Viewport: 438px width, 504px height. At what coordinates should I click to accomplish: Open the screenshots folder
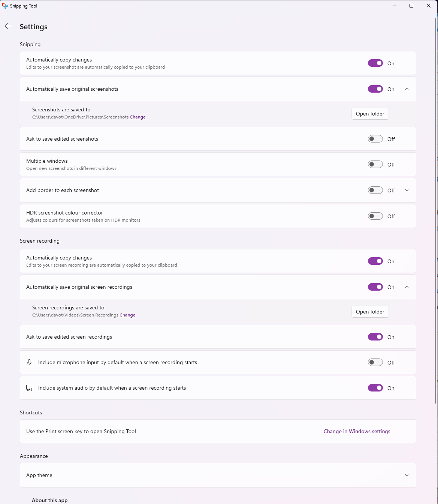tap(370, 114)
